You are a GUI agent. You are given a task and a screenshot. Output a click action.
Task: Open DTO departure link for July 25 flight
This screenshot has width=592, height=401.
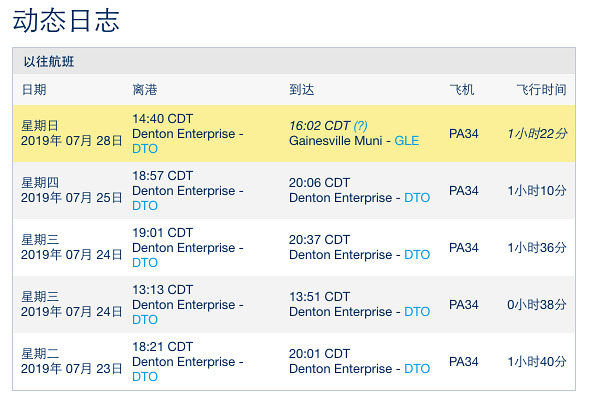pos(145,206)
